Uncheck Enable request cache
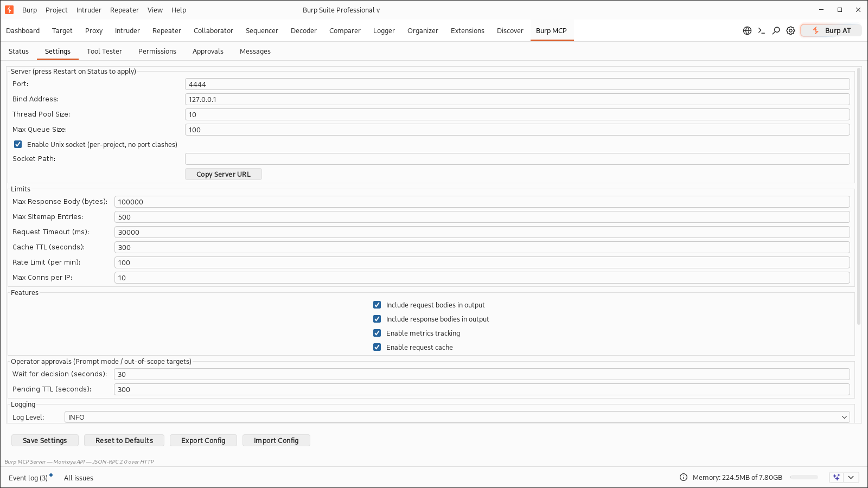Image resolution: width=868 pixels, height=488 pixels. click(x=377, y=347)
